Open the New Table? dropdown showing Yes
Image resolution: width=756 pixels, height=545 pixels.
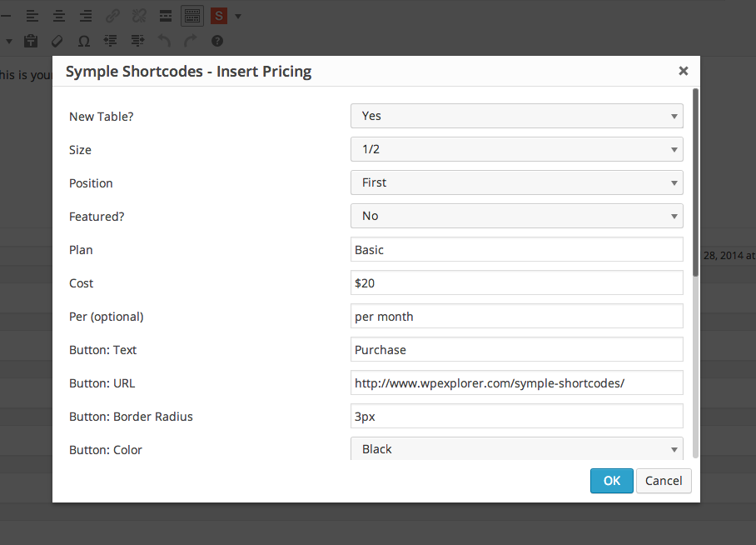point(517,116)
